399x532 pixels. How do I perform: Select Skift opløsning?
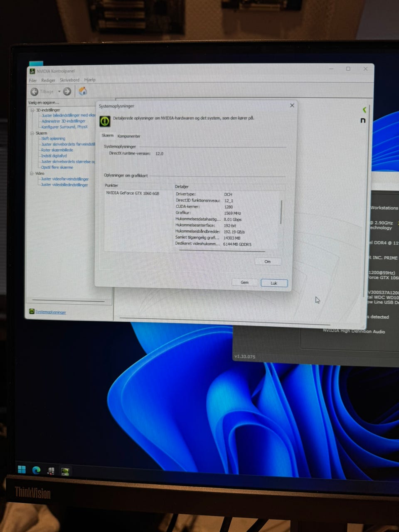point(53,138)
